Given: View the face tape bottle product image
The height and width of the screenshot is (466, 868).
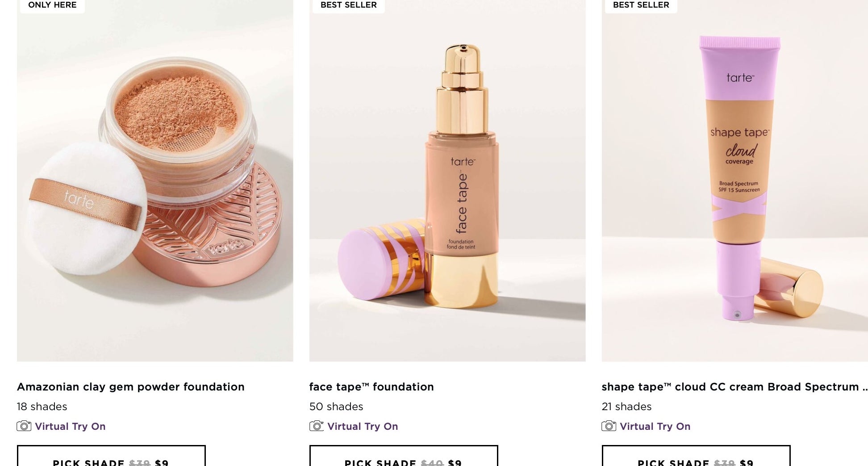Looking at the screenshot, I should tap(447, 181).
